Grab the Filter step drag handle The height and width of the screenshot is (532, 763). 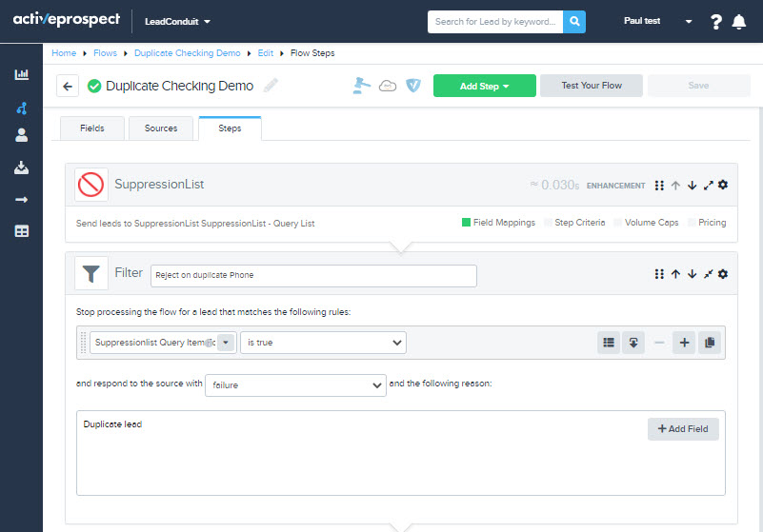659,274
